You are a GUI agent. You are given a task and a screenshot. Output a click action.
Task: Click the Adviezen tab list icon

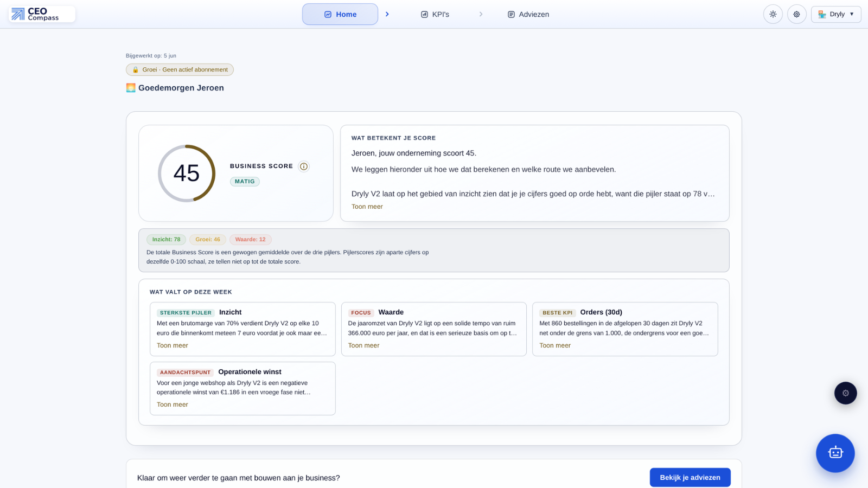point(511,15)
